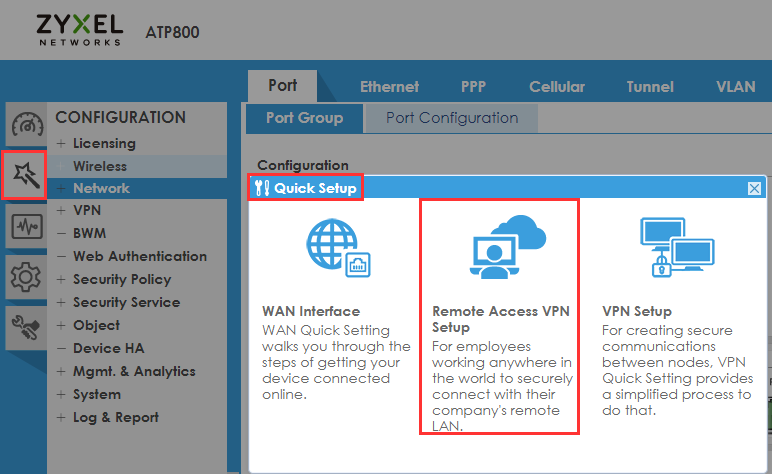
Task: Expand the Object menu item
Action: pyautogui.click(x=96, y=325)
